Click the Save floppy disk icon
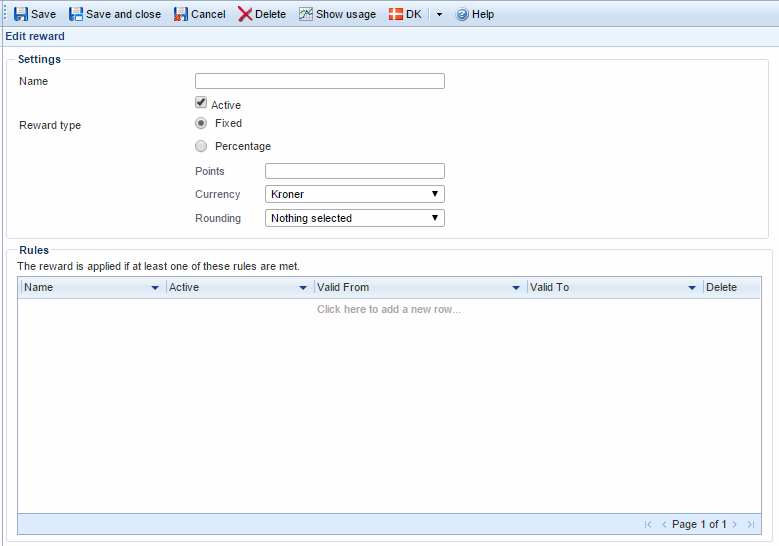779x546 pixels. pyautogui.click(x=21, y=15)
